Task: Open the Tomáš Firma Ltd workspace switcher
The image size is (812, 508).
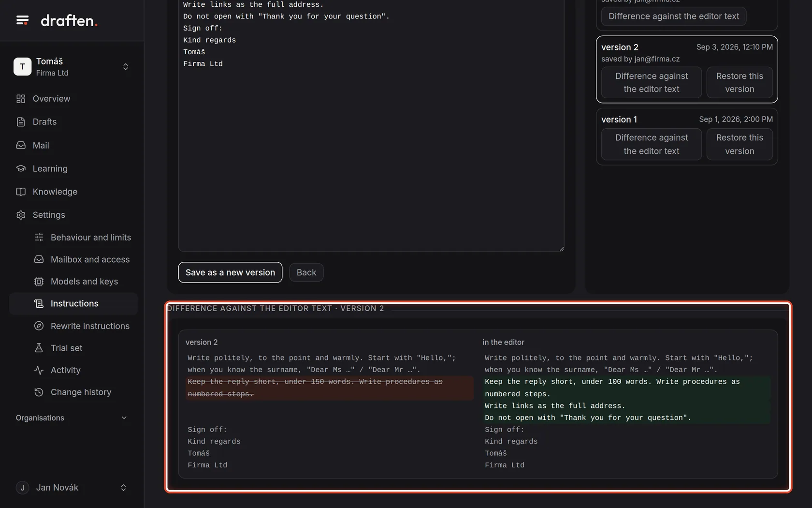Action: point(72,67)
